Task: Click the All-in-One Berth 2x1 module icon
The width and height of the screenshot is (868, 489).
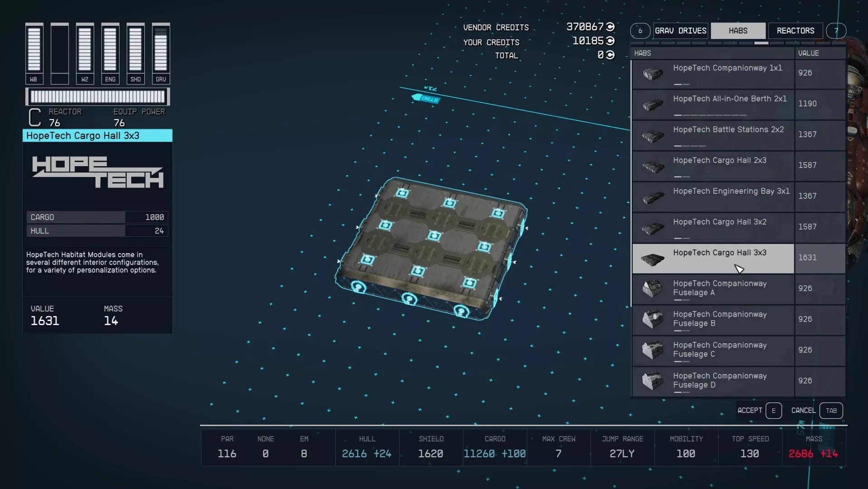Action: tap(653, 105)
